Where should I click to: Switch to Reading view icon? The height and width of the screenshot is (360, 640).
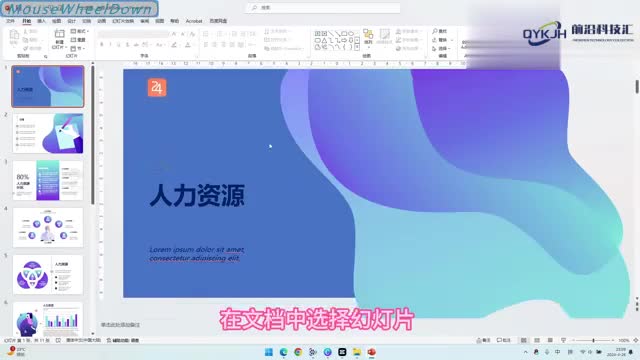point(550,340)
